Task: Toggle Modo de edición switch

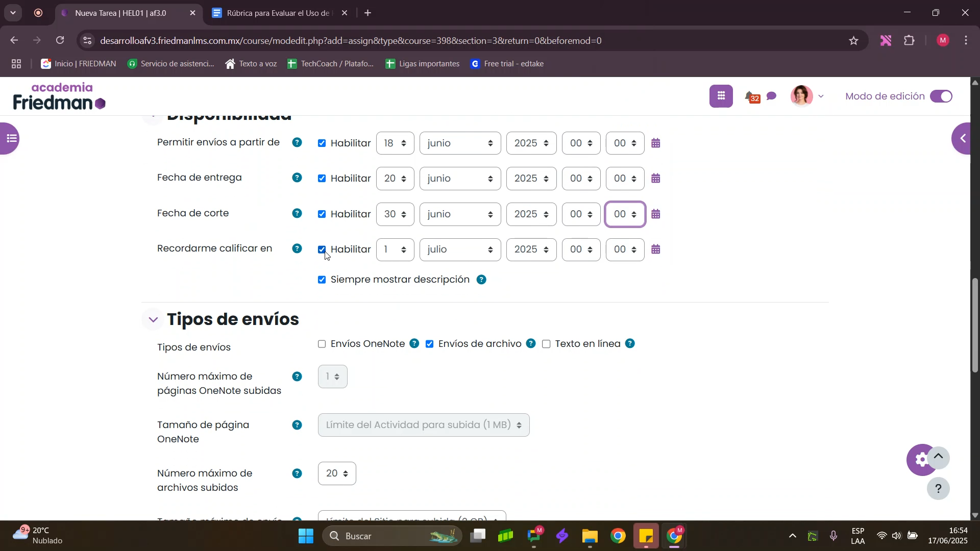Action: [941, 96]
